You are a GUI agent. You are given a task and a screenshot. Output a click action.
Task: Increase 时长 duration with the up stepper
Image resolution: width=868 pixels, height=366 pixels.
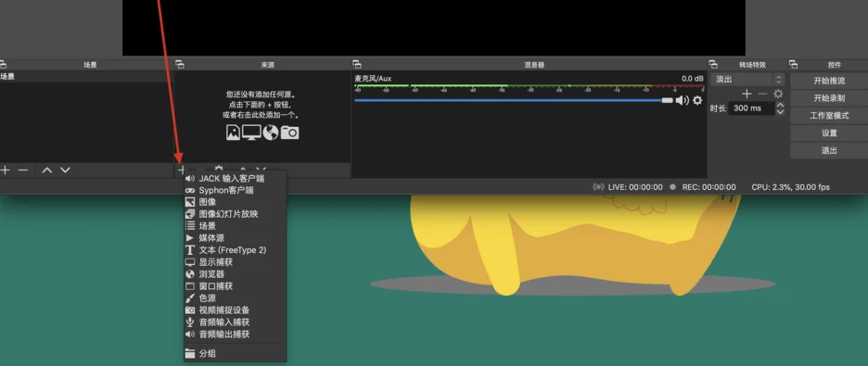click(780, 105)
